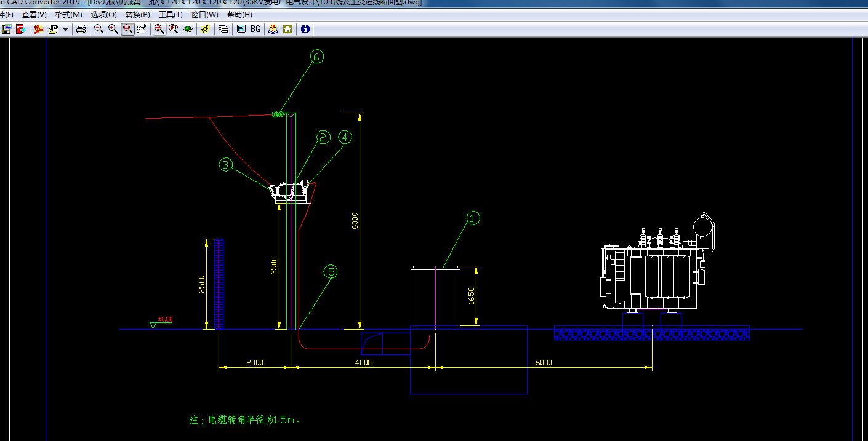Click callout number 4 in drawing
The image size is (868, 441).
coord(345,138)
